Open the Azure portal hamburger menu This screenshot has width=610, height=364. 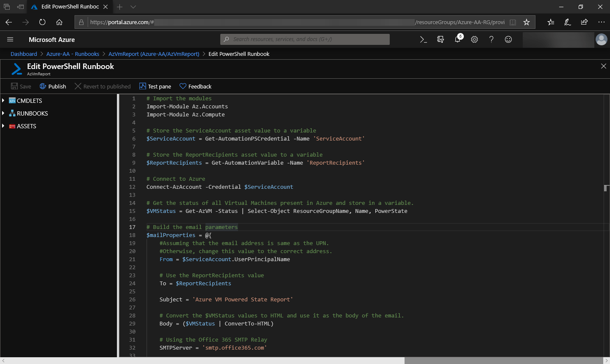[10, 39]
